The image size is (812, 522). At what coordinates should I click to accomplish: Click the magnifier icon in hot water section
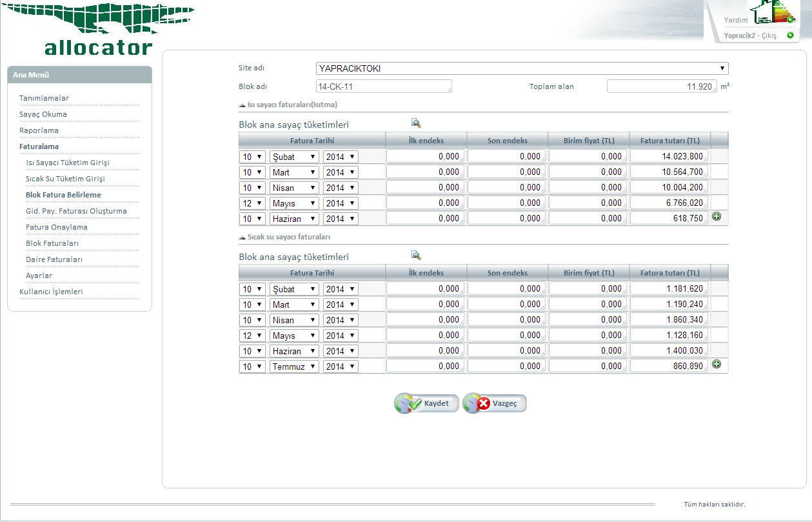(416, 256)
